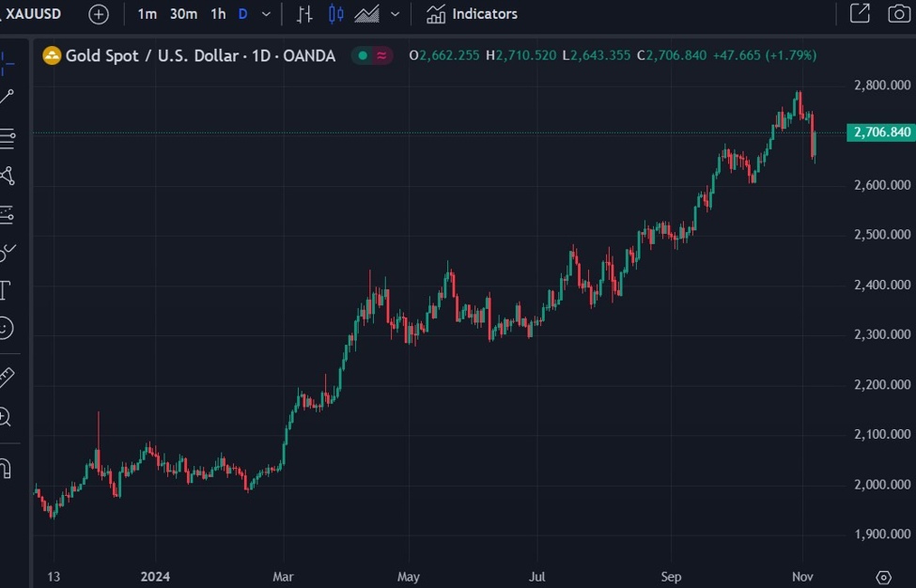Select the trend line drawing tool
The image size is (916, 588).
[x=7, y=97]
